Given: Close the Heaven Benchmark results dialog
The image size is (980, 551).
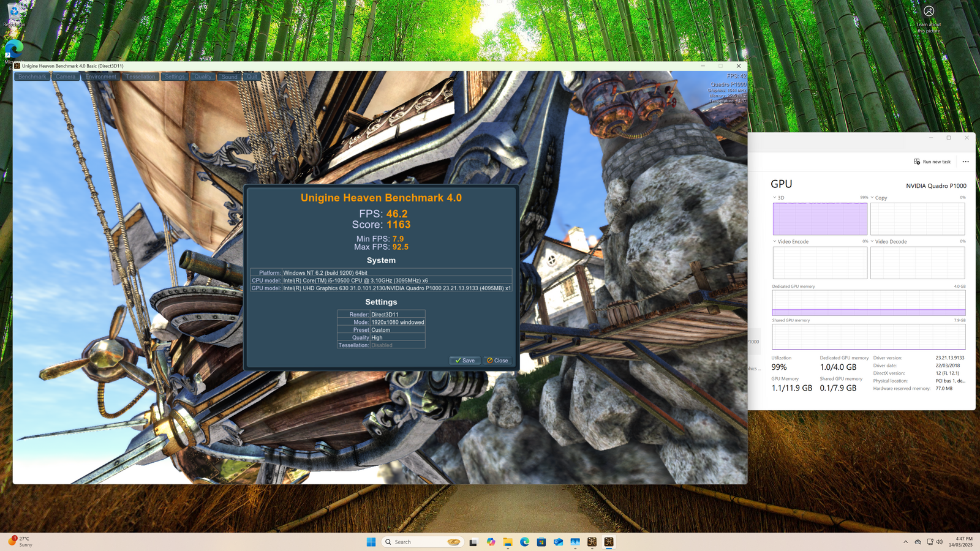Looking at the screenshot, I should [x=497, y=361].
